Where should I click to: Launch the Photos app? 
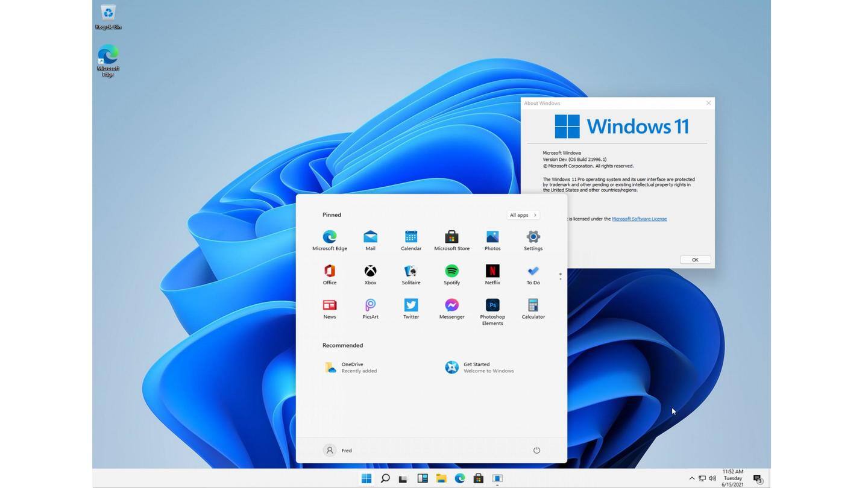point(492,240)
